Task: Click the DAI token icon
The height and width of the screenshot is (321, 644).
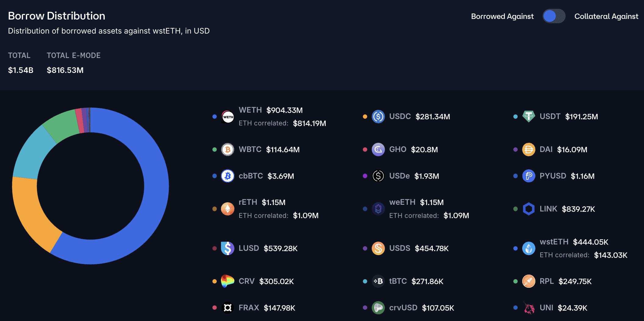Action: tap(529, 150)
